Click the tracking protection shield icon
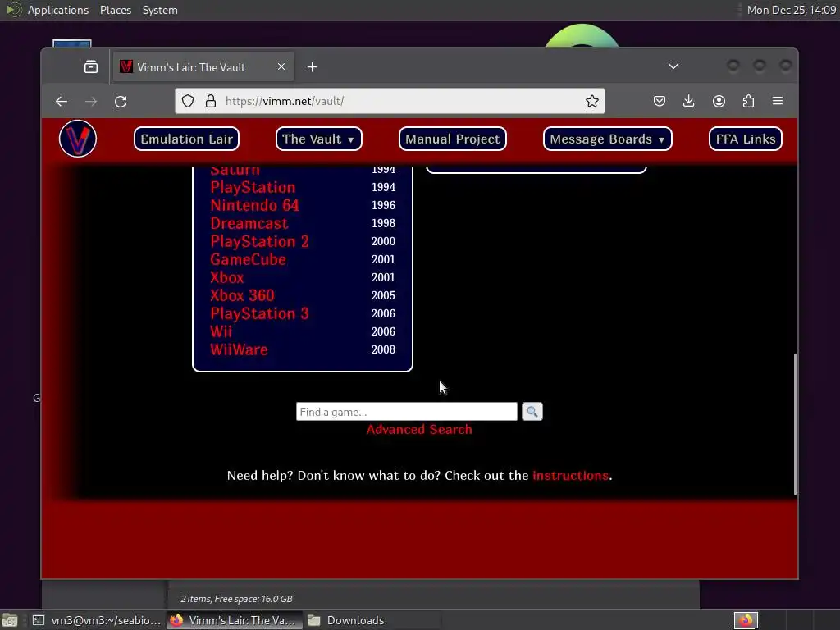The image size is (840, 630). (188, 101)
